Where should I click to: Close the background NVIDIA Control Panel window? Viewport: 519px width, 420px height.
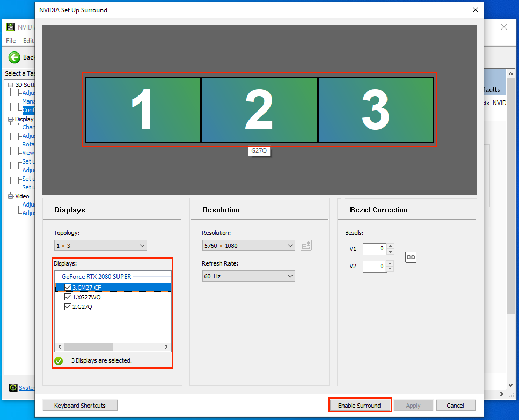[504, 27]
